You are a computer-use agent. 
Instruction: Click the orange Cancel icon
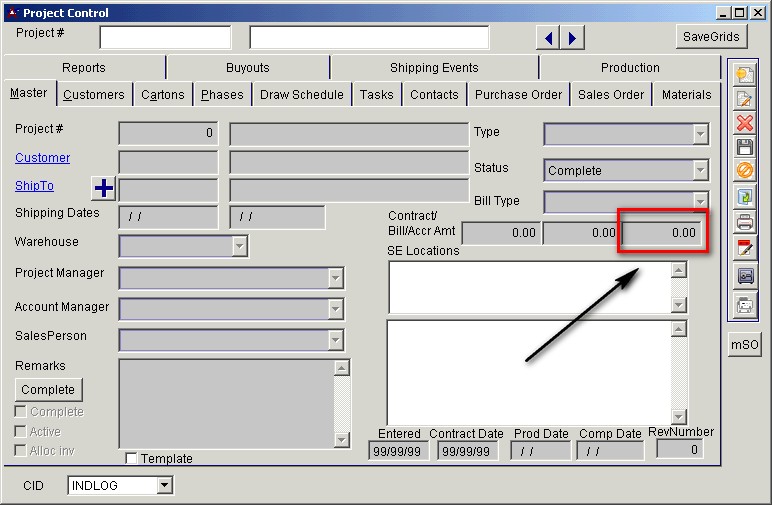pyautogui.click(x=744, y=172)
